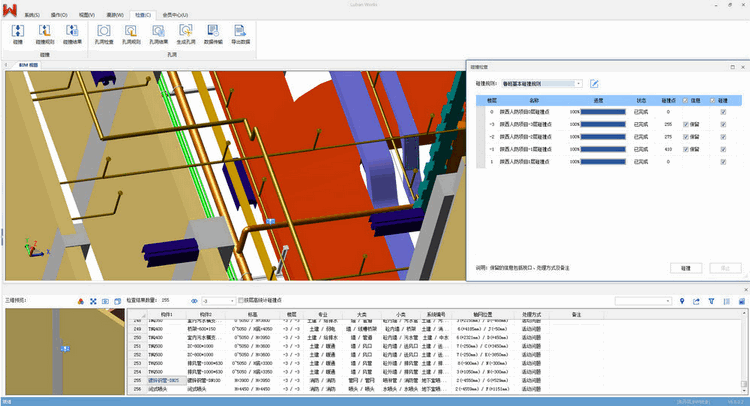Enable the checkbox beside the floor dropdown
This screenshot has height=406, width=750.
[241, 300]
